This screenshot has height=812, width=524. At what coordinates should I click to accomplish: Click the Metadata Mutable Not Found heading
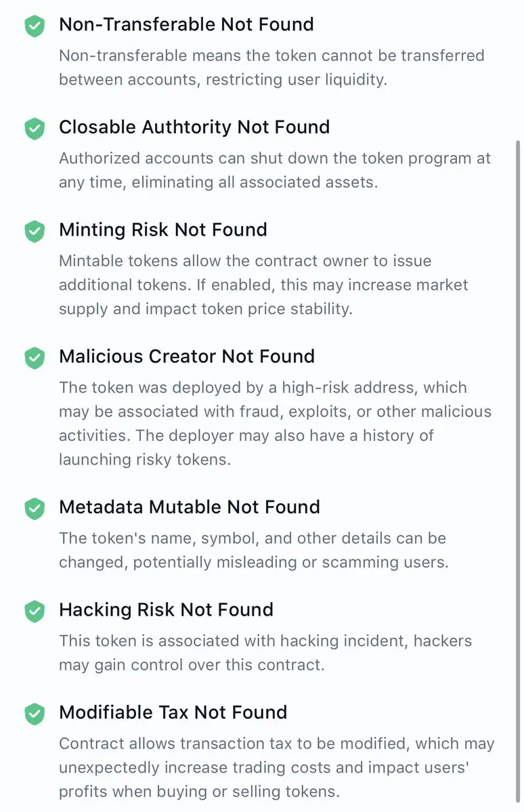190,507
